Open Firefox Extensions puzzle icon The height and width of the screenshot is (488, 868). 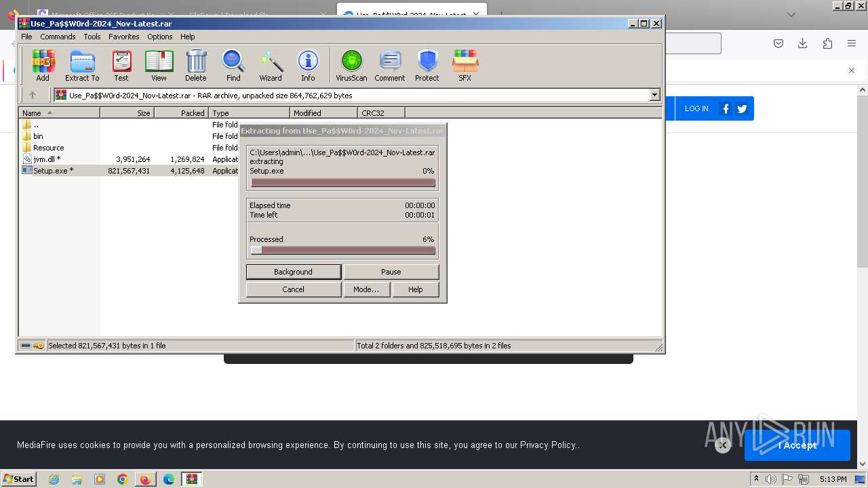pos(827,43)
